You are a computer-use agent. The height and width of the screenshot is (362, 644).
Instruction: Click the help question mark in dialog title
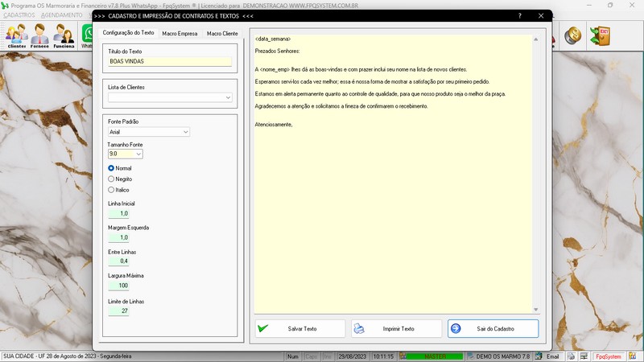tap(519, 15)
